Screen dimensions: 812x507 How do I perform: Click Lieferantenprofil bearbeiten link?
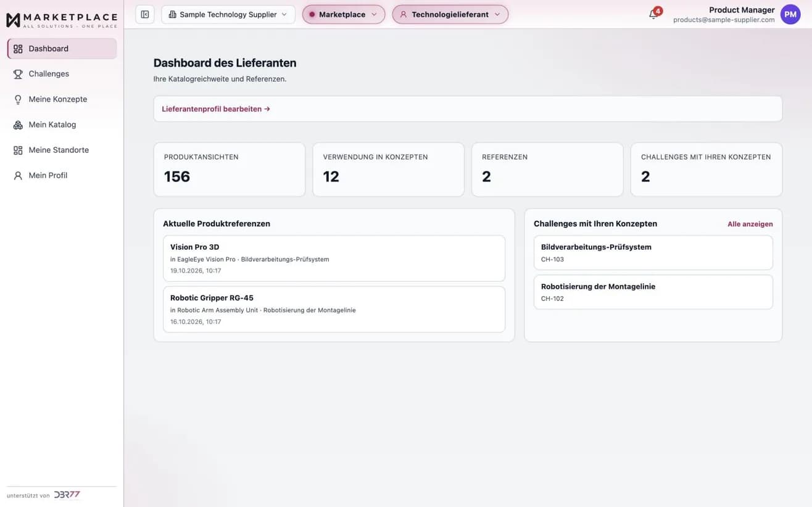point(216,109)
